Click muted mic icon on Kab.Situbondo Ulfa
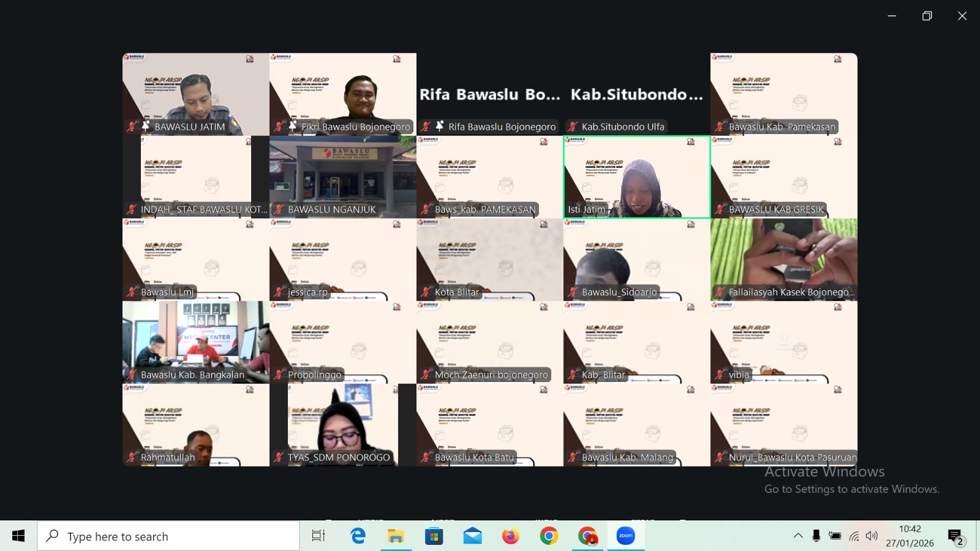Viewport: 980px width, 551px height. click(x=573, y=127)
